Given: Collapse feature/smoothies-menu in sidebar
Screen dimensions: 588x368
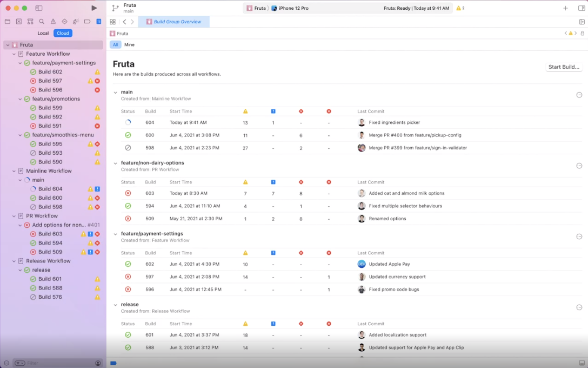Looking at the screenshot, I should pyautogui.click(x=20, y=135).
